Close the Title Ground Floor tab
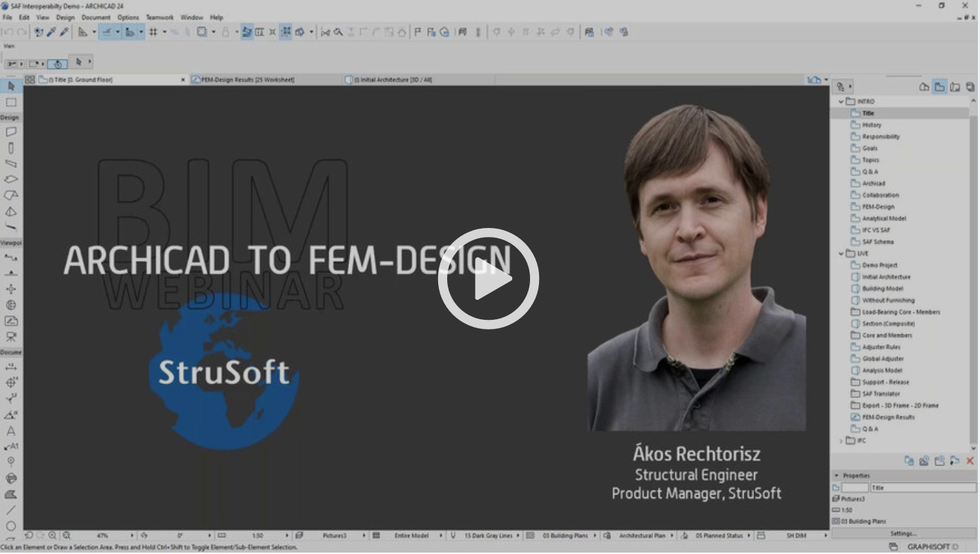 coord(183,79)
